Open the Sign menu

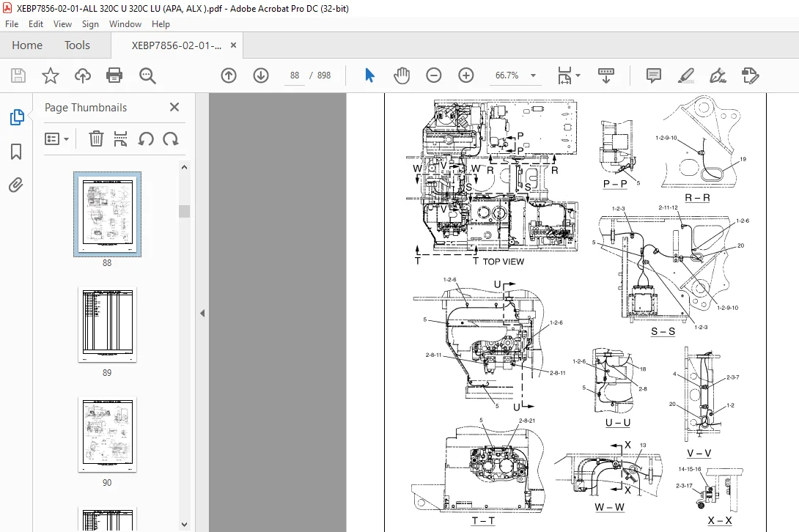click(x=90, y=24)
